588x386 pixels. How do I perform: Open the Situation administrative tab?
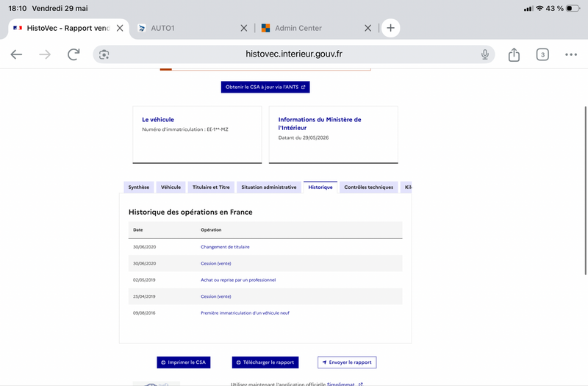tap(269, 187)
